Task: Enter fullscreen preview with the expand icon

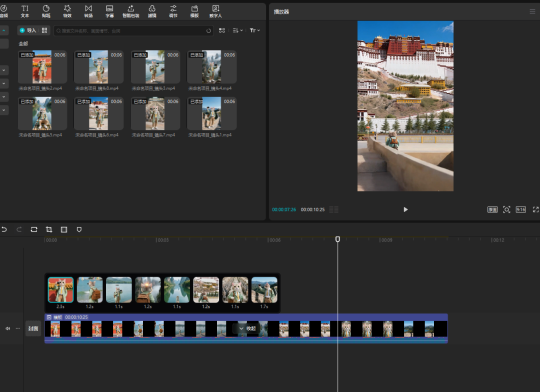Action: pos(535,209)
